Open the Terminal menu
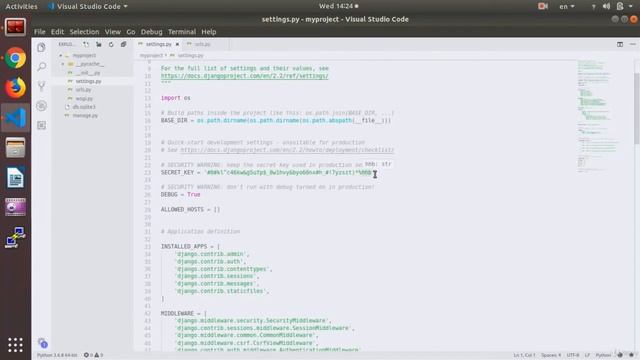Viewport: 640px width, 360px height. 182,32
